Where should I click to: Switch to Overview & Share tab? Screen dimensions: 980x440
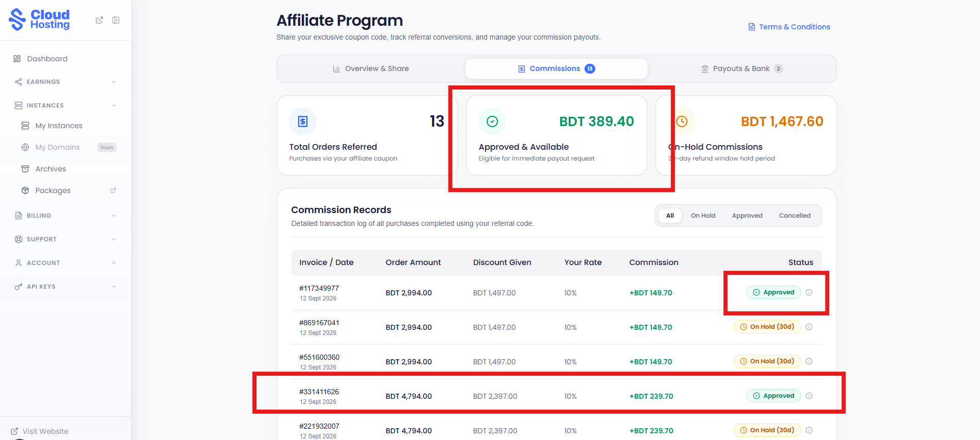coord(371,68)
